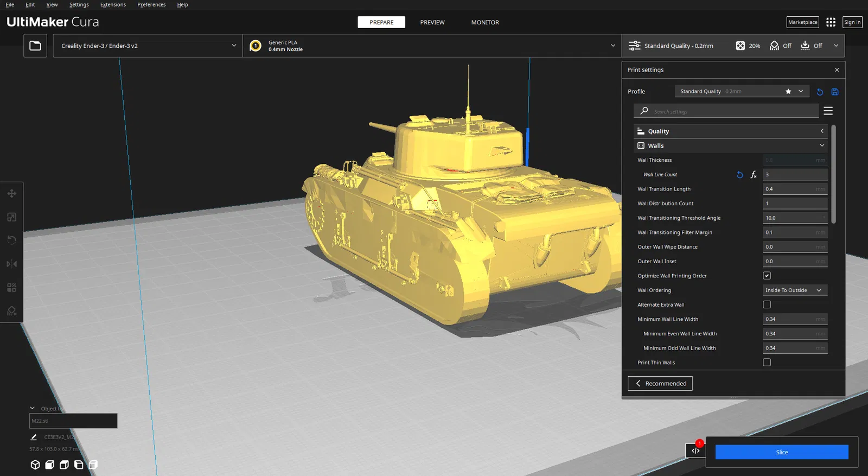The image size is (868, 476).
Task: Open the backups/scripts notification icon
Action: (695, 450)
